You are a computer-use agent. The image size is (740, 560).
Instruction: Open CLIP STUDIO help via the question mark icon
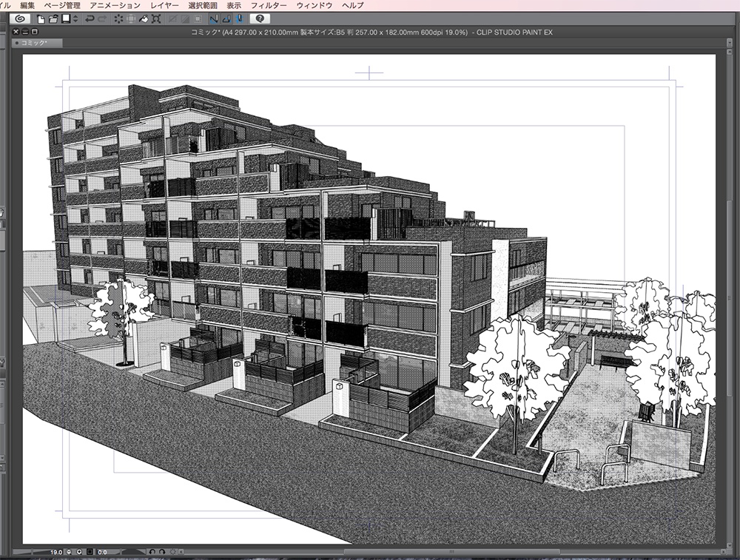tap(260, 19)
